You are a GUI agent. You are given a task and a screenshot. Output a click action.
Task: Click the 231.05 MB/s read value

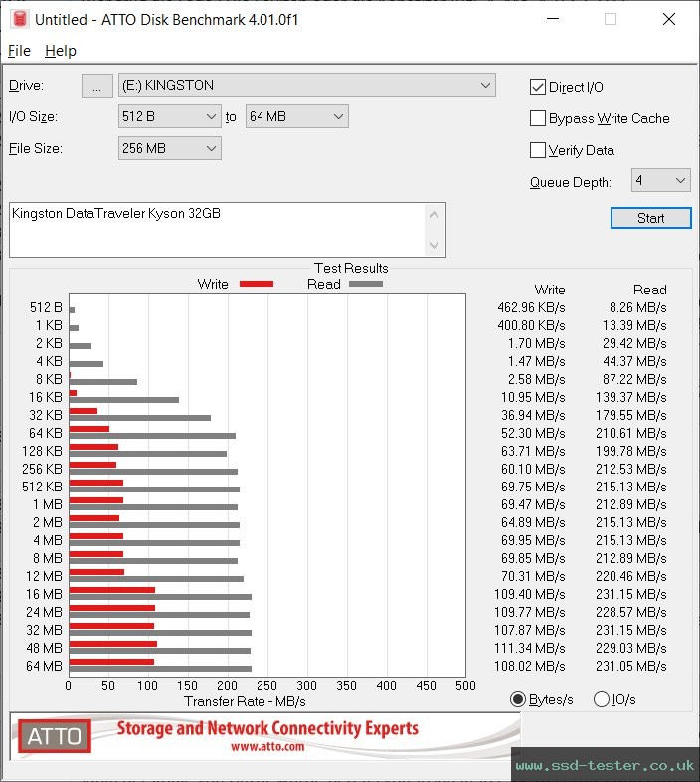click(630, 666)
